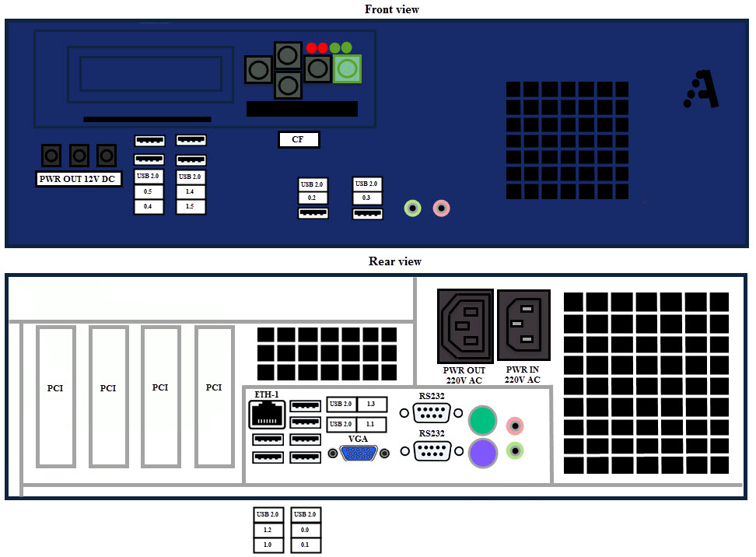This screenshot has height=557, width=756.
Task: Click the lower RS232 serial port
Action: (432, 451)
